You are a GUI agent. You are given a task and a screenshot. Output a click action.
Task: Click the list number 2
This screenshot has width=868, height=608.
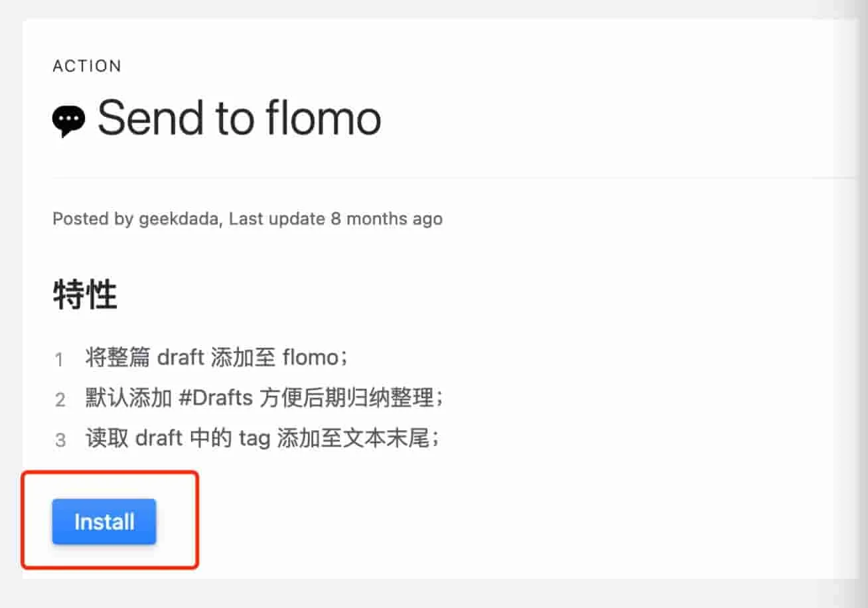coord(60,400)
